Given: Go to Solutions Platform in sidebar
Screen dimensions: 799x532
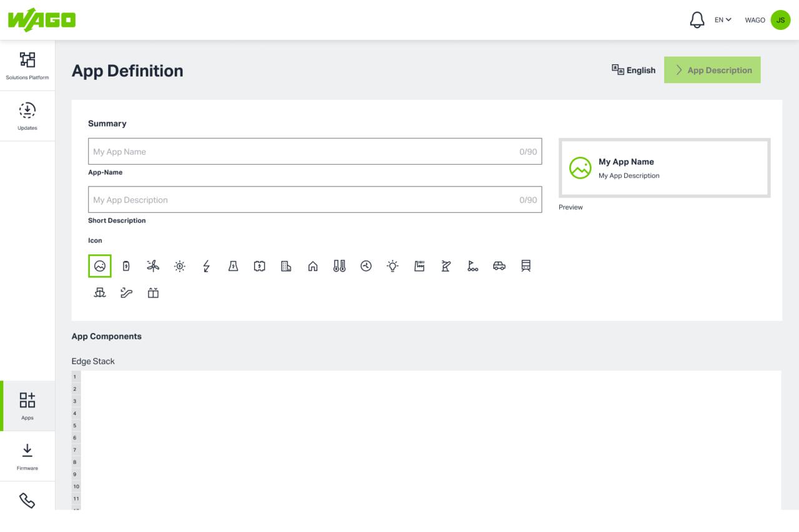Looking at the screenshot, I should 27,65.
